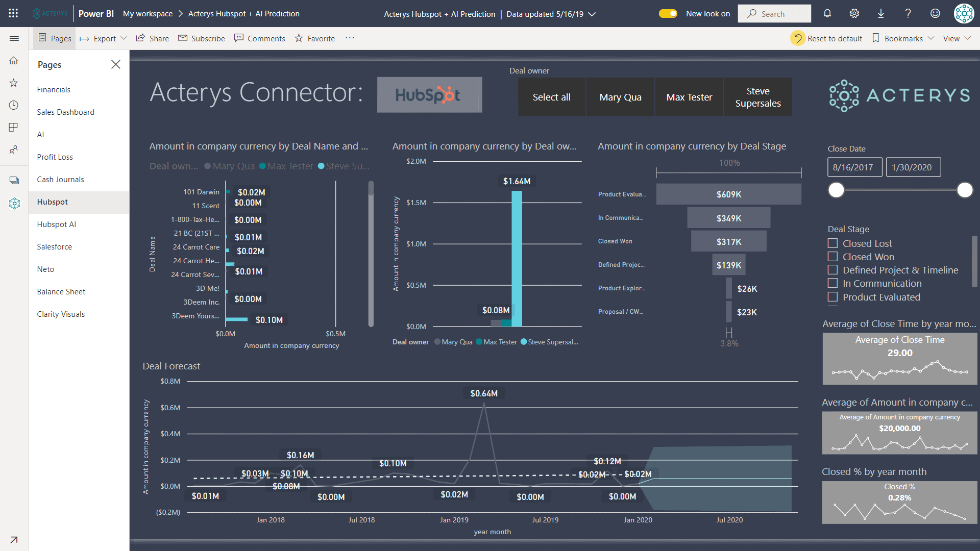This screenshot has width=980, height=551.
Task: Expand the Bookmarks dropdown
Action: (x=904, y=38)
